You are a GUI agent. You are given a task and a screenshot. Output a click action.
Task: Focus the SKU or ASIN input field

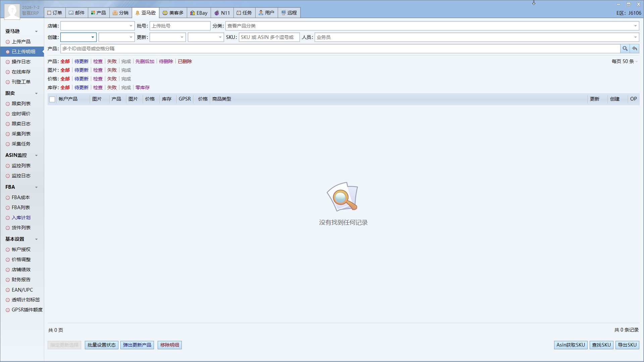tap(269, 37)
